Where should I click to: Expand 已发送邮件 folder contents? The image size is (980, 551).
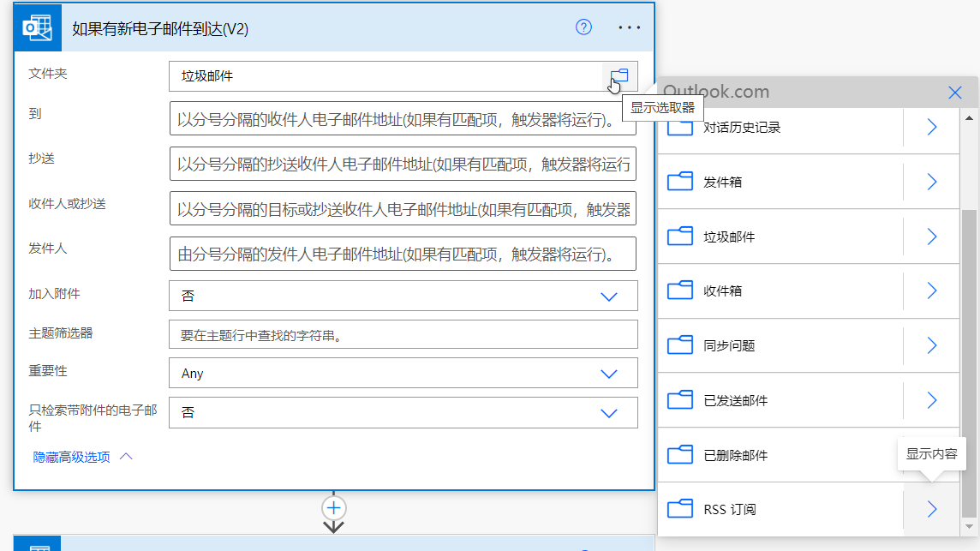(931, 399)
